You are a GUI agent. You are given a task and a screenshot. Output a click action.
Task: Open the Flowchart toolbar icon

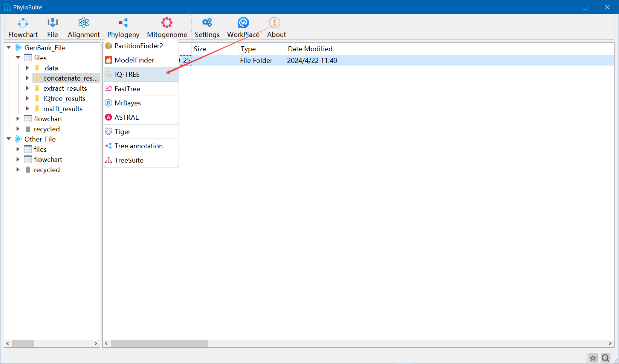click(x=23, y=23)
